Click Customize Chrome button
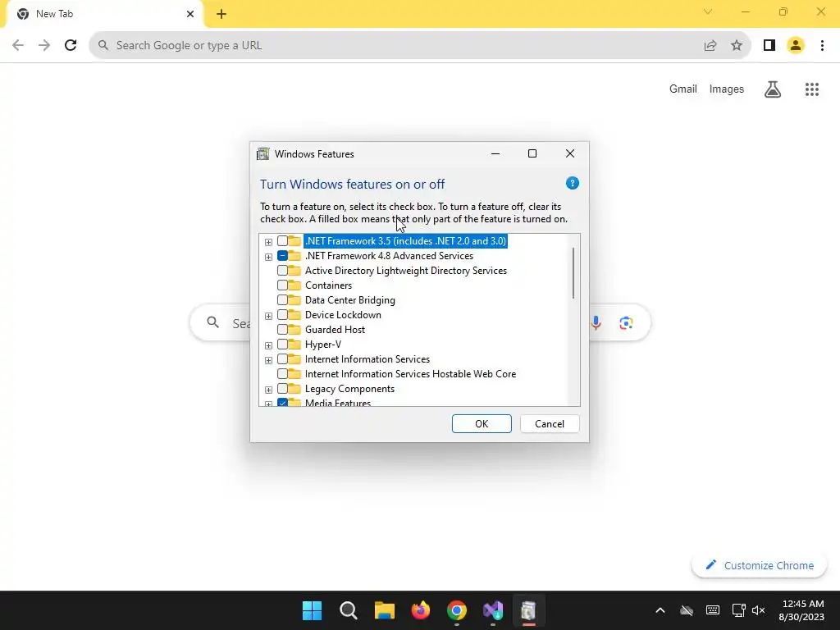This screenshot has height=630, width=840. point(759,565)
